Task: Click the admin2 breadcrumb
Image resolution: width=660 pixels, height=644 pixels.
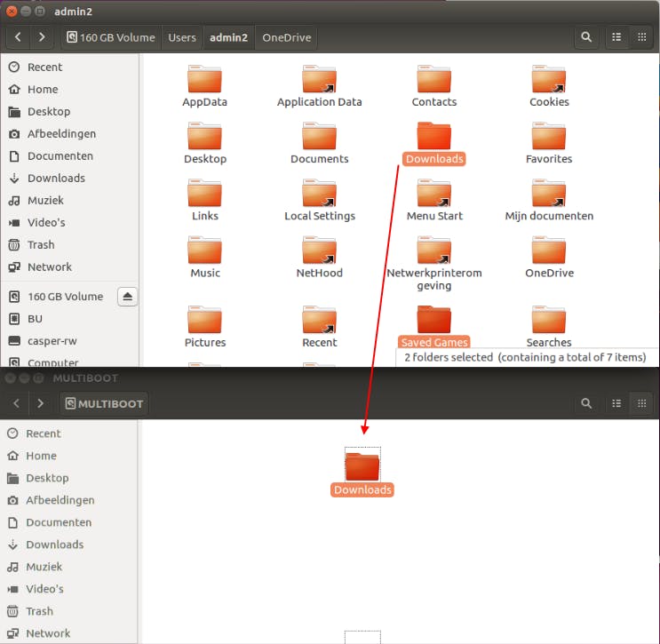Action: click(228, 37)
